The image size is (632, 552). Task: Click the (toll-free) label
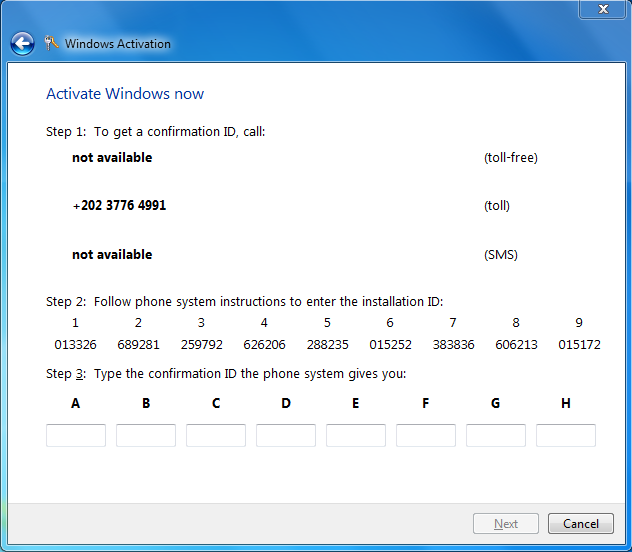(511, 158)
